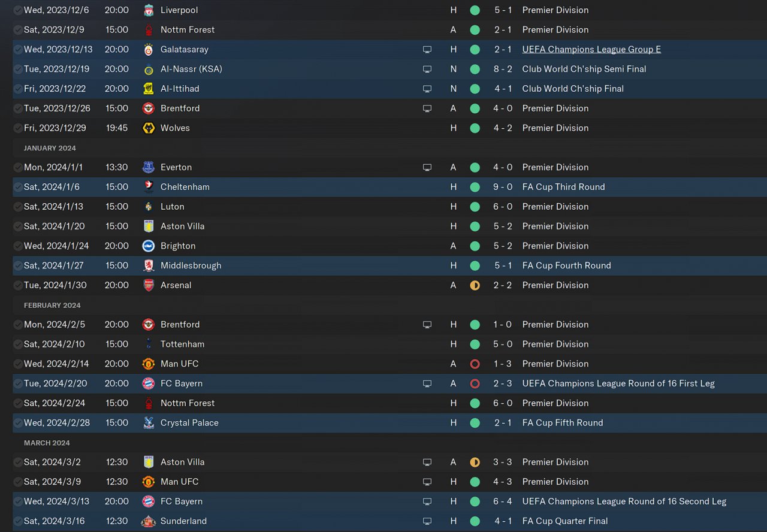Click TV icon on Sunderland FA Cup row
Viewport: 767px width, 532px height.
427,521
